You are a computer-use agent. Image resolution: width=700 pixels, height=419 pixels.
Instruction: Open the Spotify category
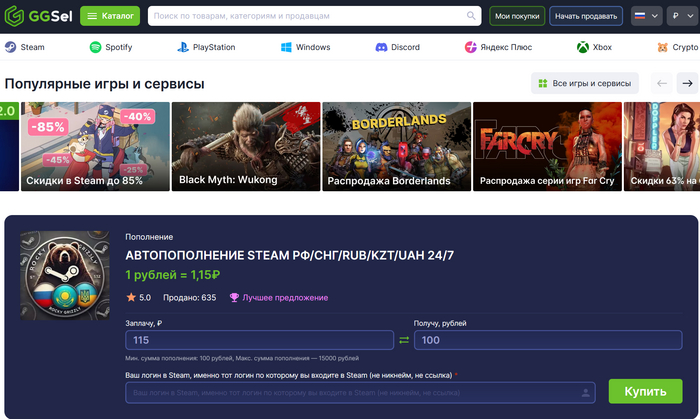(111, 47)
